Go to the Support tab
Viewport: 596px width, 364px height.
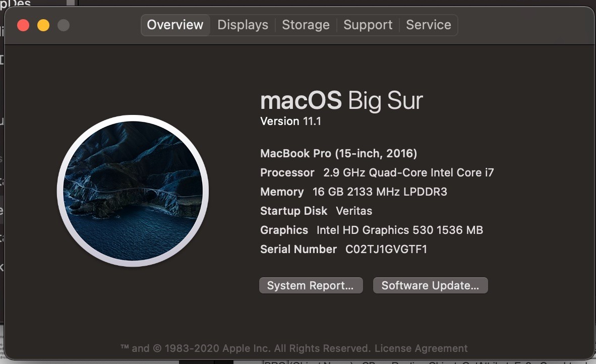[368, 25]
